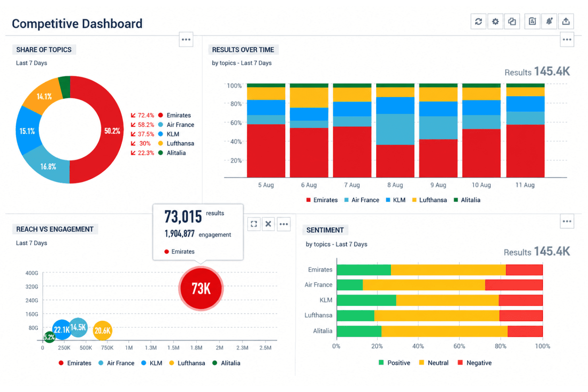
Task: Duplicate the dashboard with copy icon
Action: (512, 21)
